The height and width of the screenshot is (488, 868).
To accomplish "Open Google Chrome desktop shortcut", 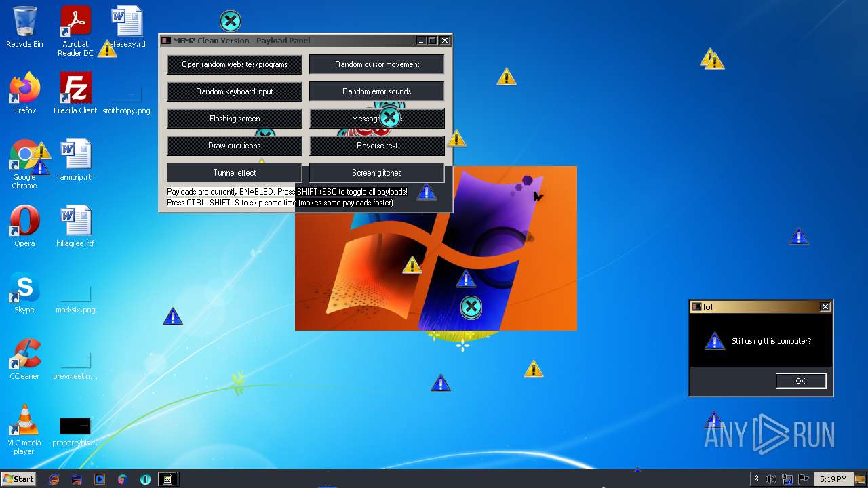I will point(24,164).
